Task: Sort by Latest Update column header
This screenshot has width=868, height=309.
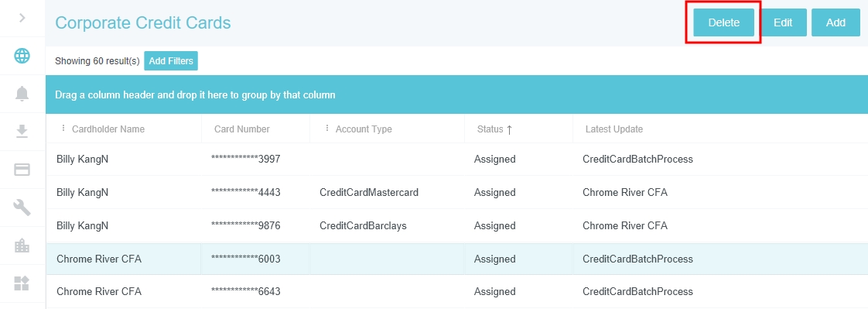Action: (x=614, y=129)
